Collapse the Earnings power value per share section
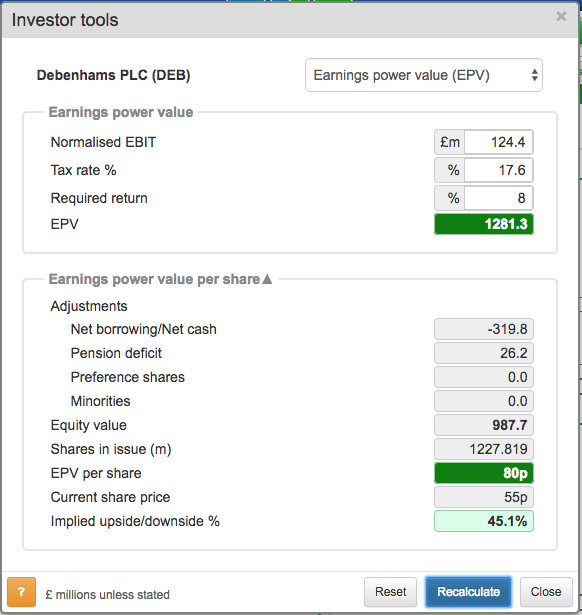 (x=267, y=279)
